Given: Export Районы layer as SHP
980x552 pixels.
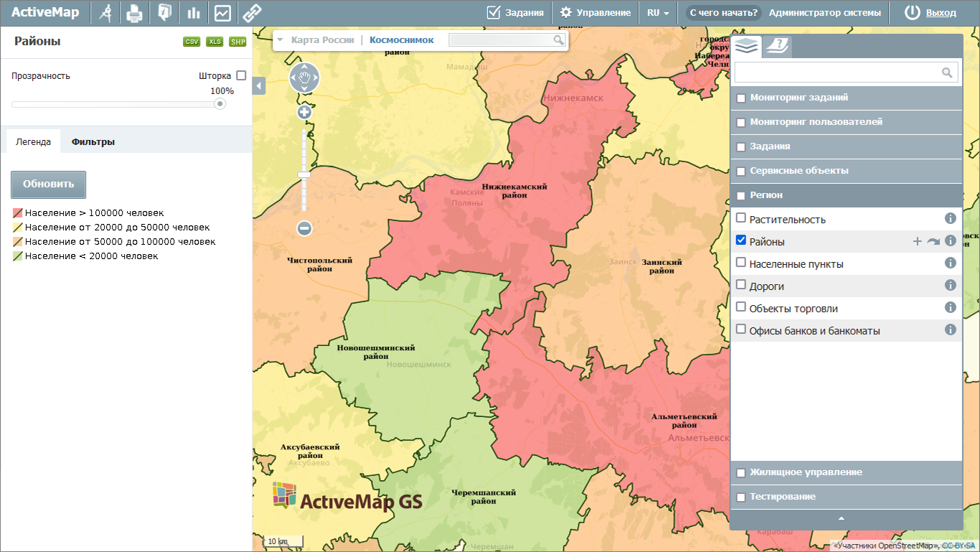Looking at the screenshot, I should pyautogui.click(x=237, y=42).
